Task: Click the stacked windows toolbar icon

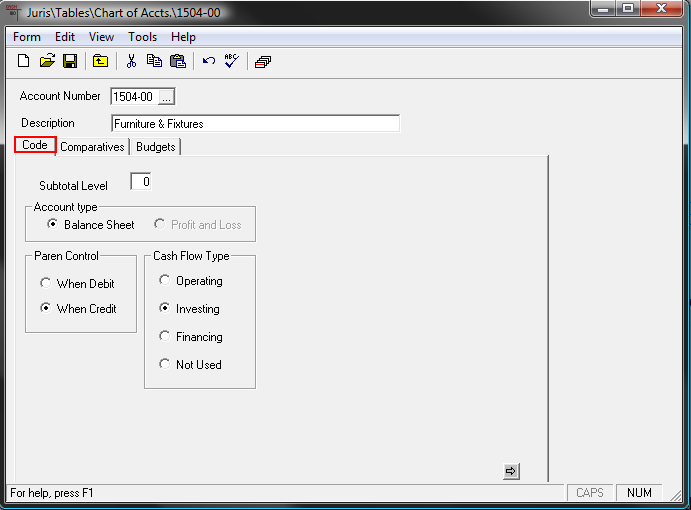Action: [x=262, y=61]
